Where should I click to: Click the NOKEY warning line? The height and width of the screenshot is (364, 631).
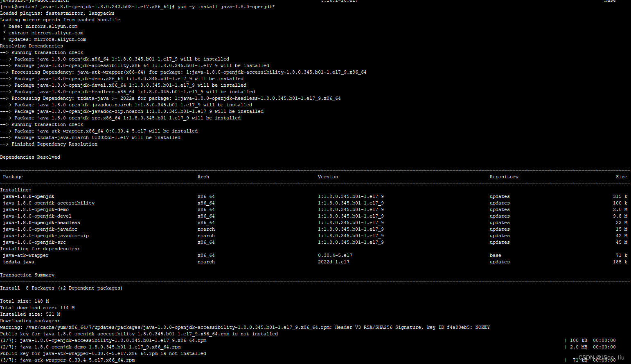tap(245, 328)
